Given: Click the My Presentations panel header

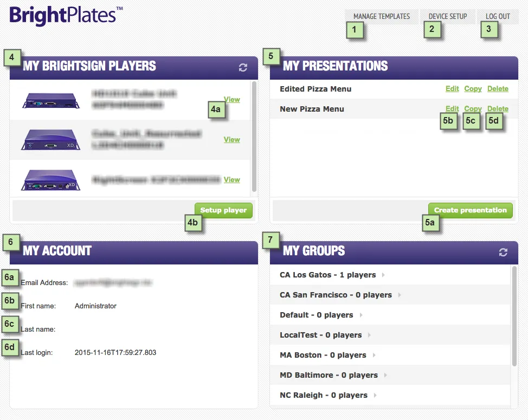Looking at the screenshot, I should [394, 68].
